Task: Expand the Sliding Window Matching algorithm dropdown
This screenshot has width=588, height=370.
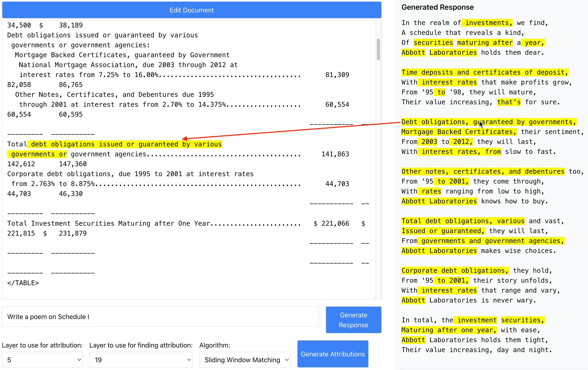Action: (x=244, y=359)
